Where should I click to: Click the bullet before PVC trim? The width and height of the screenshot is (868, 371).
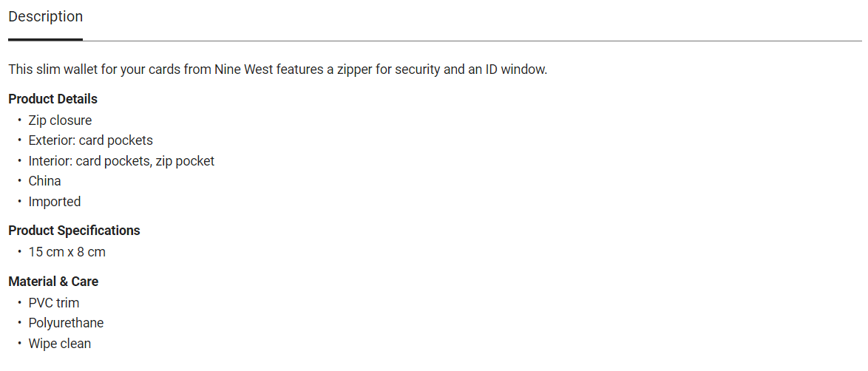coord(20,303)
